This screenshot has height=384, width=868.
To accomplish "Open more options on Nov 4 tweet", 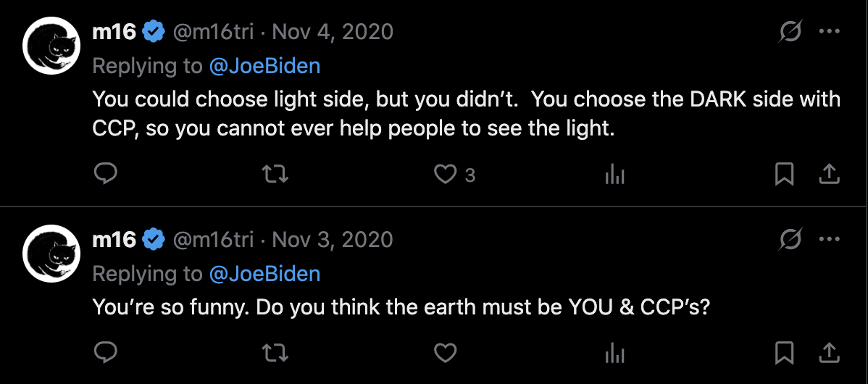I will 829,32.
